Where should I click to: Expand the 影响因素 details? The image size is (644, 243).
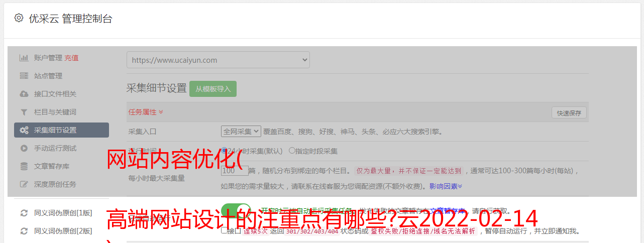(x=446, y=186)
